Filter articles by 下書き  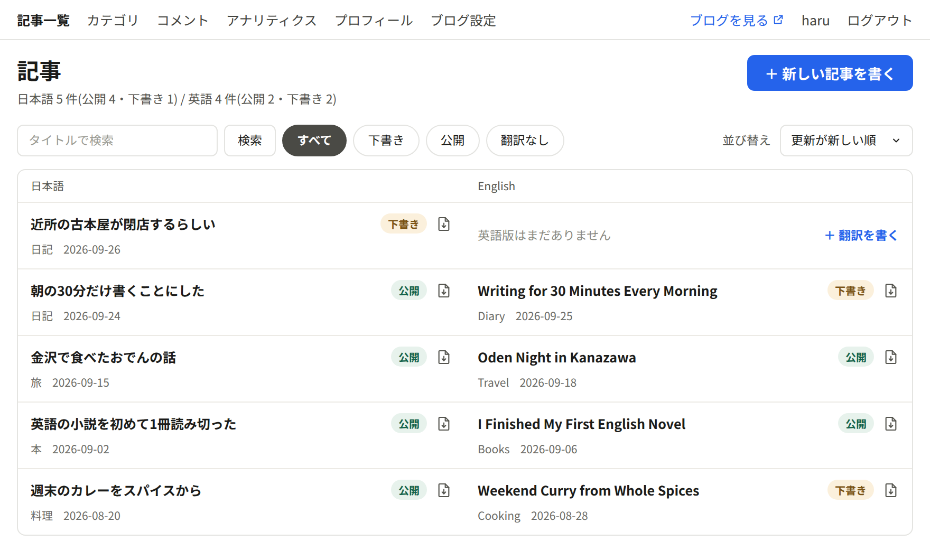point(386,141)
